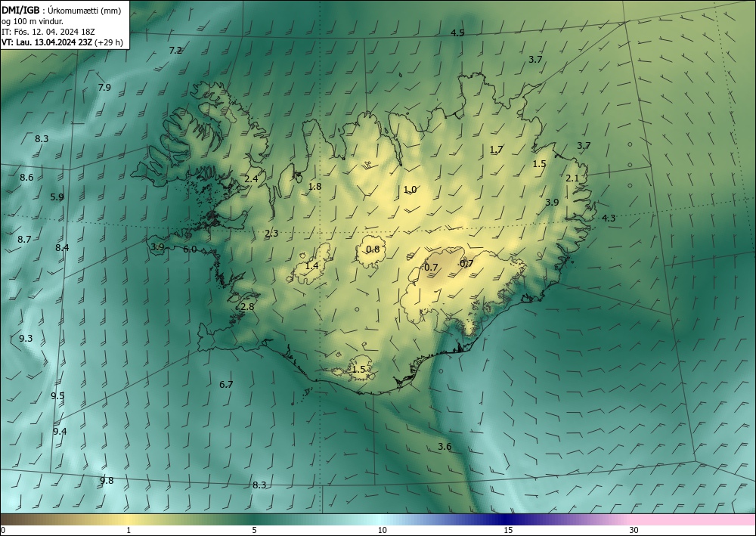Image resolution: width=756 pixels, height=536 pixels.
Task: Click the color scale tick labeled 5
Action: (254, 530)
